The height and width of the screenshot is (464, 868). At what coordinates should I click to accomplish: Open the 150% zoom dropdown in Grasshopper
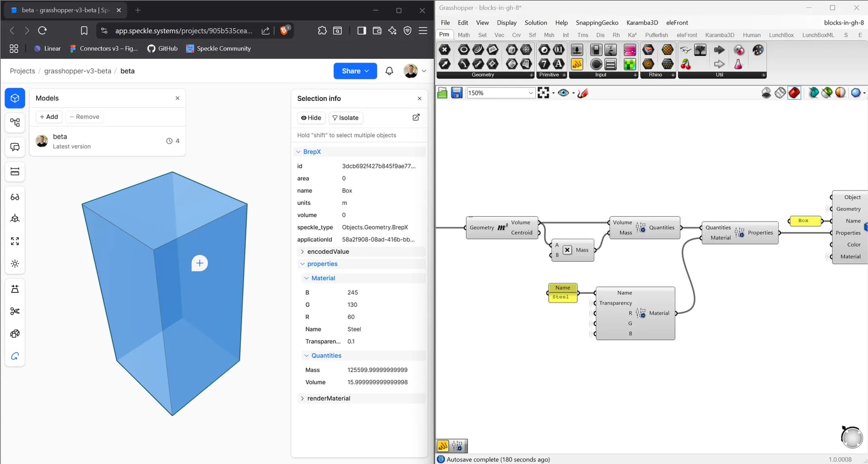pos(501,93)
